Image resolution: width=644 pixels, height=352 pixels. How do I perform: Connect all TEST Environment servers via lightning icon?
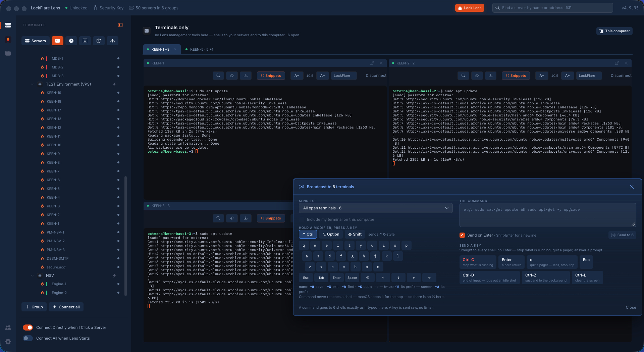click(114, 84)
